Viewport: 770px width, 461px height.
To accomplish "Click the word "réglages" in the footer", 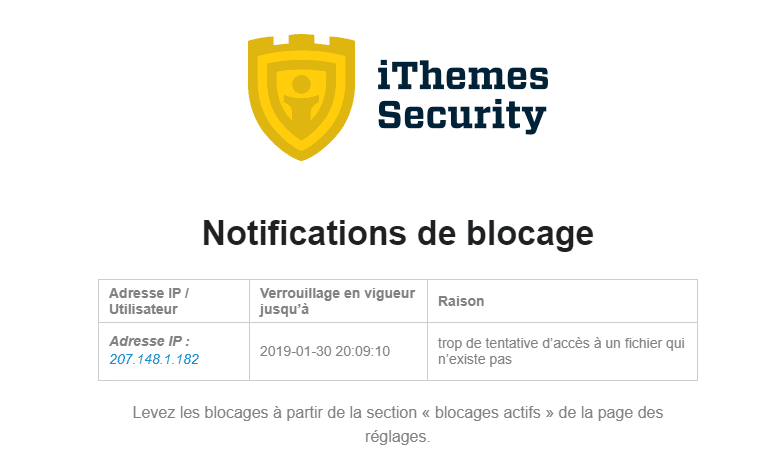I will 396,437.
